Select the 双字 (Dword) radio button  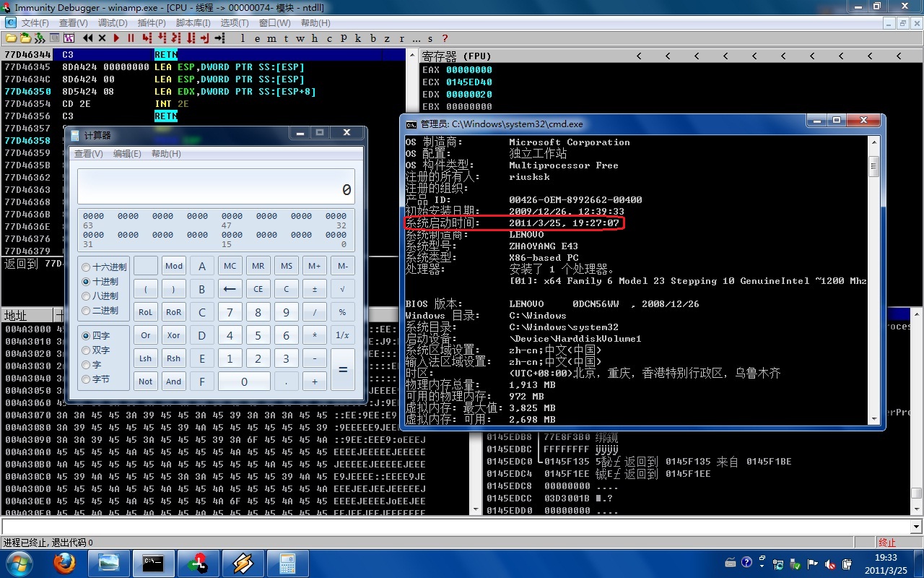pos(96,350)
